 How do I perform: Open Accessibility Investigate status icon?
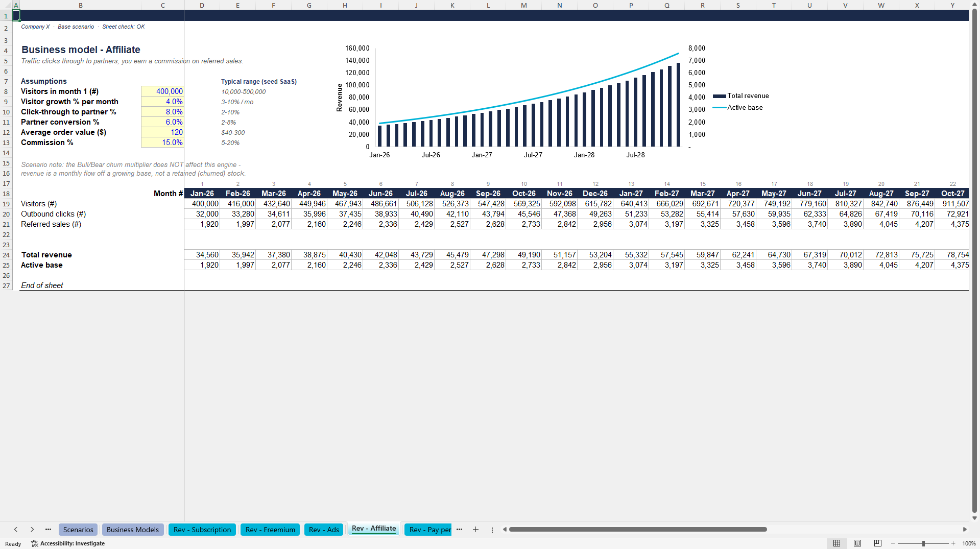coord(68,543)
